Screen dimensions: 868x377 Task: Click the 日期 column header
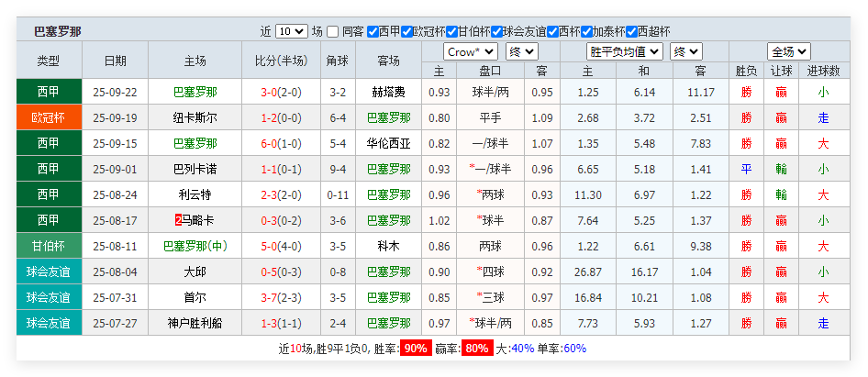(115, 61)
